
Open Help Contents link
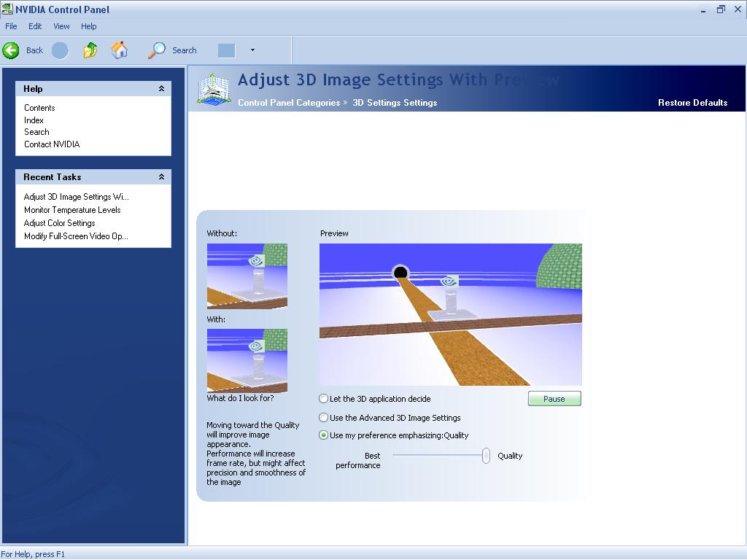coord(39,108)
